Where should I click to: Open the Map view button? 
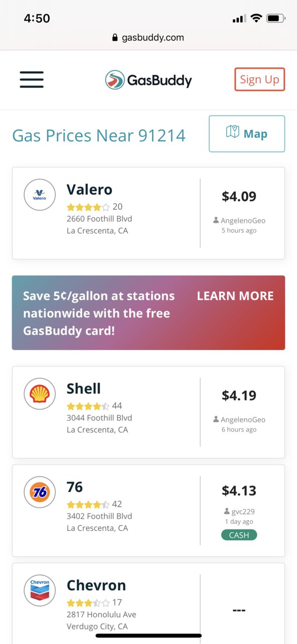247,134
